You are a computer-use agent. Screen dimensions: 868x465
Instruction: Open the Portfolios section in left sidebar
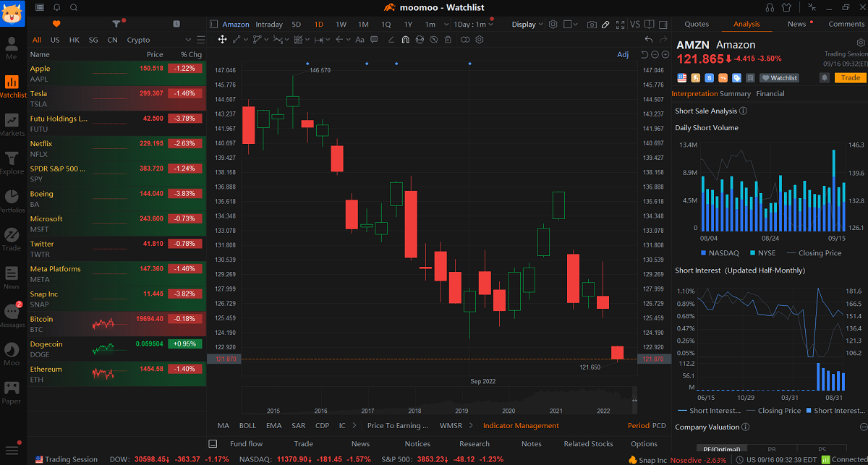tap(12, 201)
